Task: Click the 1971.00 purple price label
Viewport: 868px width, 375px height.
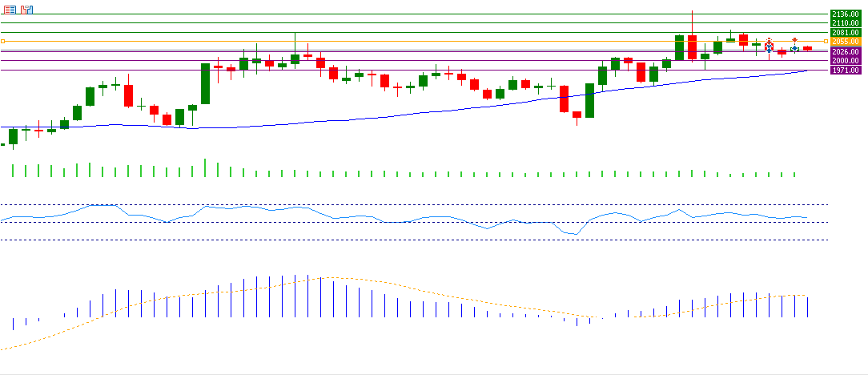Action: (845, 71)
